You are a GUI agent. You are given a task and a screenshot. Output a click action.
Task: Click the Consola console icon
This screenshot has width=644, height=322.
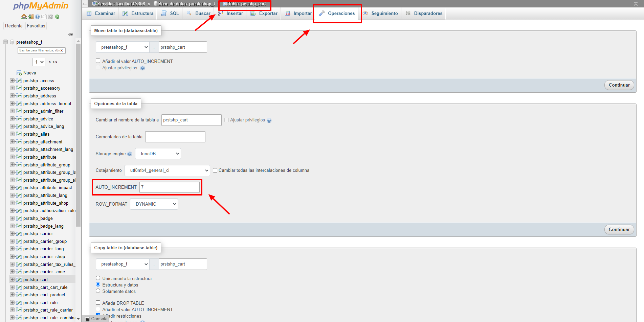pos(87,319)
